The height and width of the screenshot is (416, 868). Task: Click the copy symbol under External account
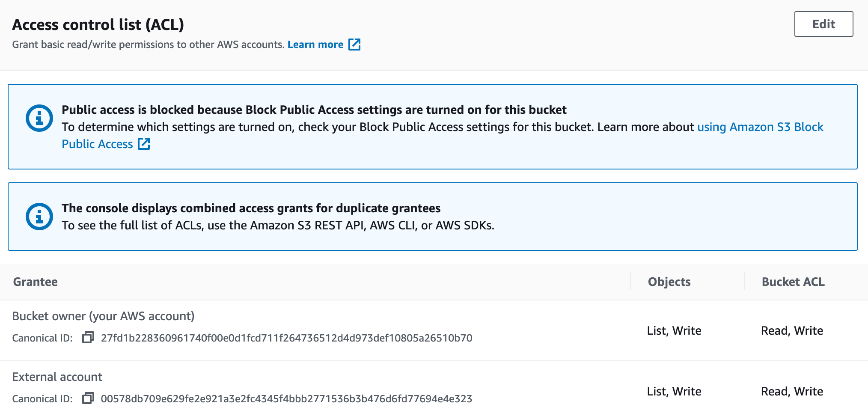coord(89,398)
